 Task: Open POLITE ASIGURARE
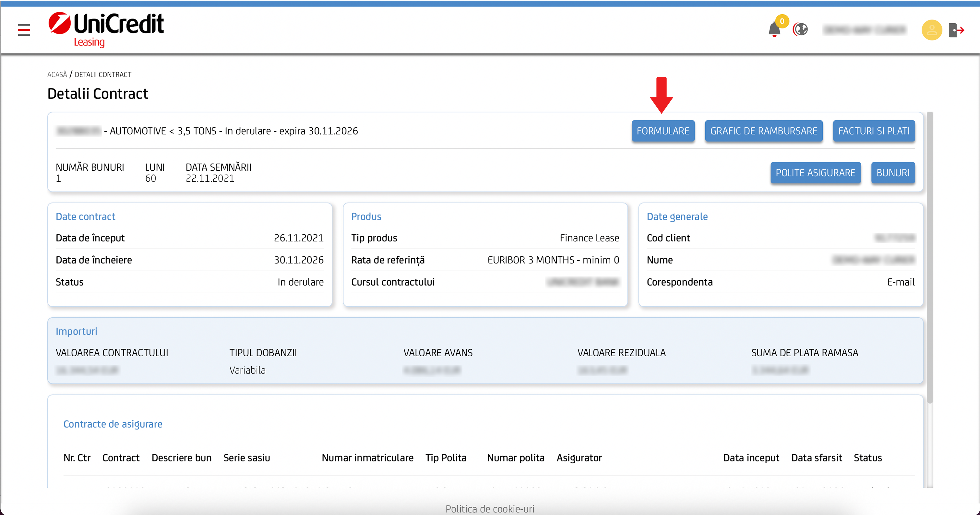point(815,173)
